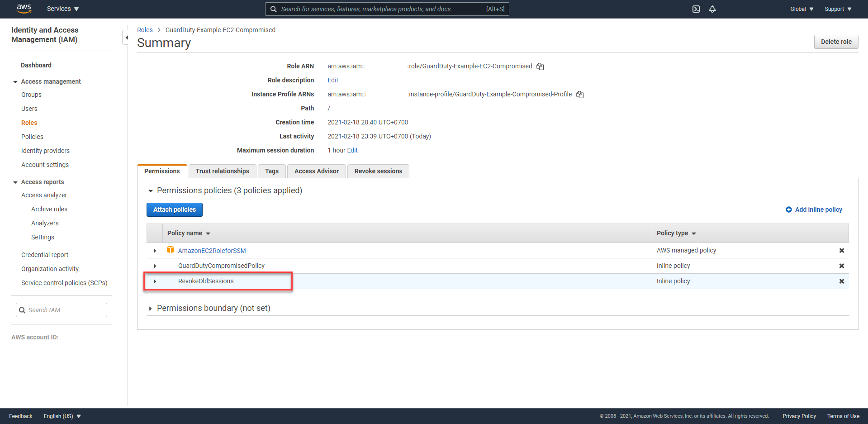Screen dimensions: 868x424
Task: Select the GuardDutyCompromisedPolicy name text
Action: click(221, 266)
